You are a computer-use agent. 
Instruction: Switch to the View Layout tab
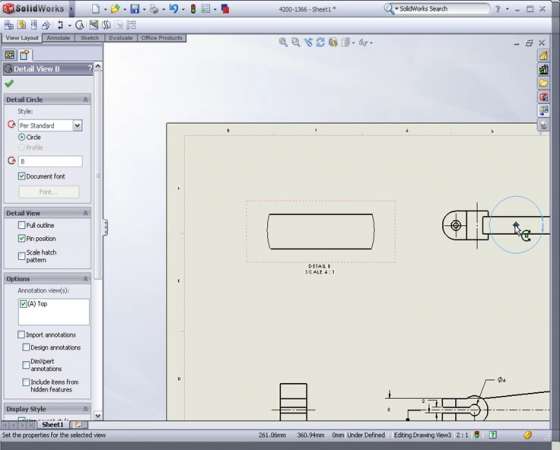[x=22, y=38]
